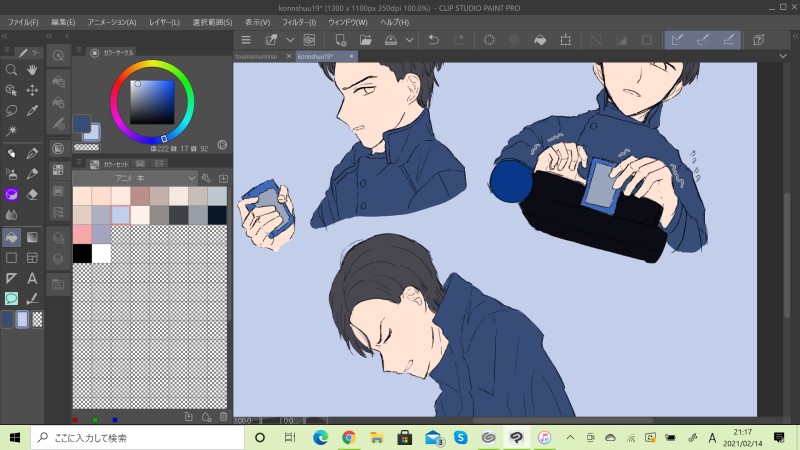Select the Fill bucket tool
The image size is (800, 450).
point(11,237)
